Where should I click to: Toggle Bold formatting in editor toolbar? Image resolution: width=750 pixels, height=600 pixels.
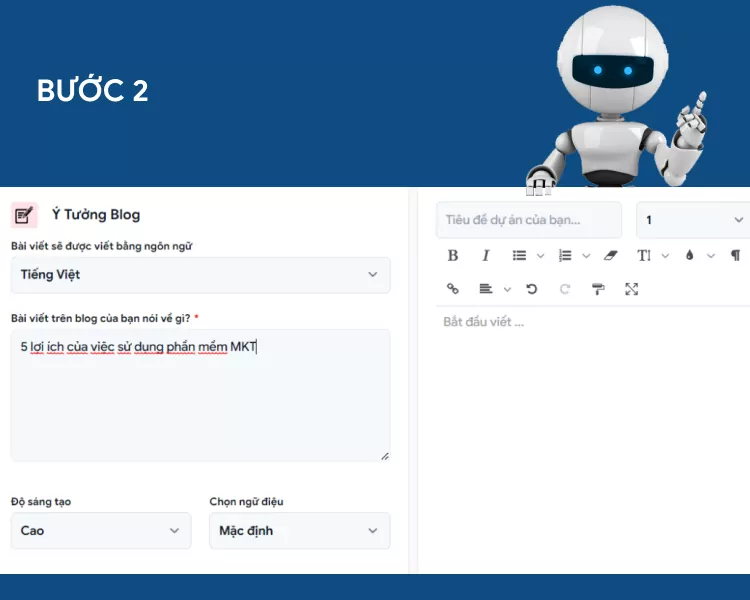(452, 256)
